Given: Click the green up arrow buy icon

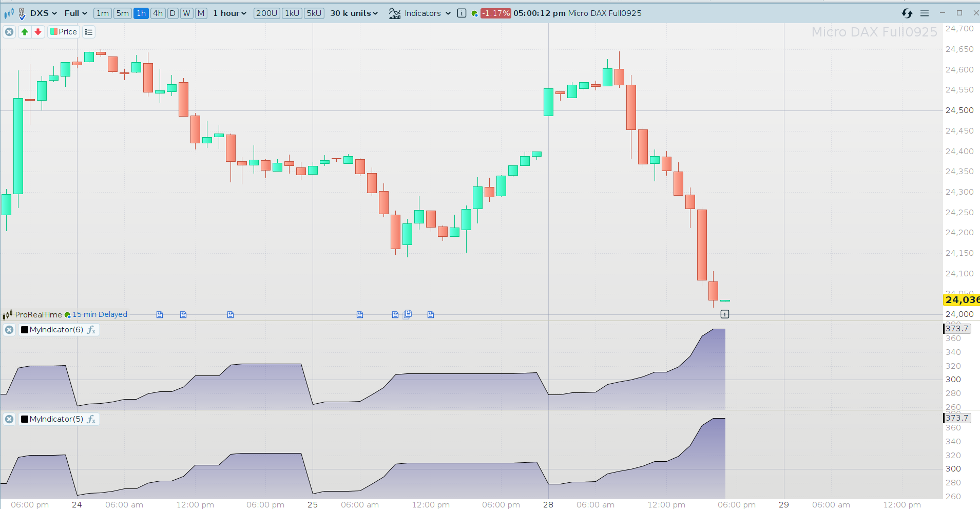Looking at the screenshot, I should pyautogui.click(x=25, y=32).
